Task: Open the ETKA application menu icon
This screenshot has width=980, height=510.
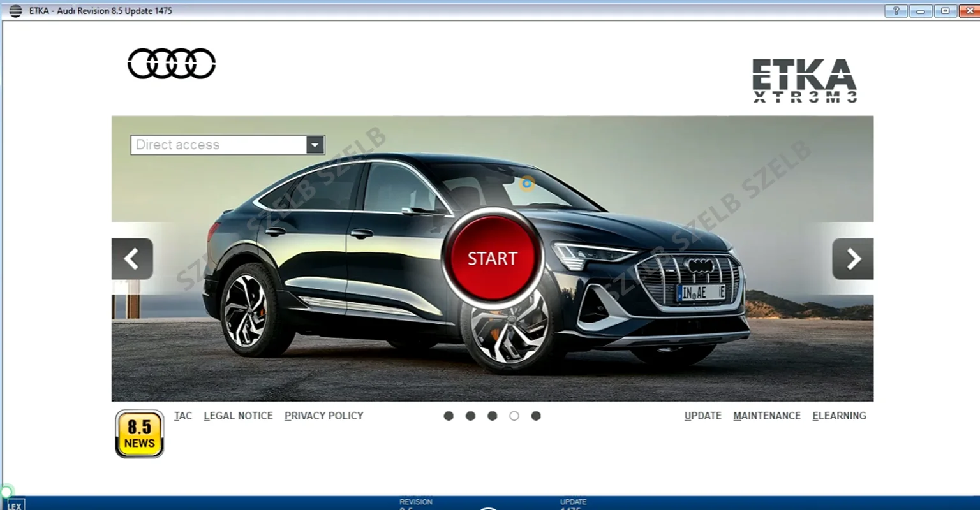Action: 15,11
